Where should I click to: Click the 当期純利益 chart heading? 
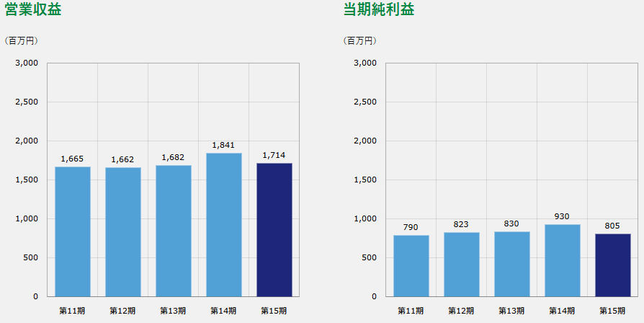379,10
